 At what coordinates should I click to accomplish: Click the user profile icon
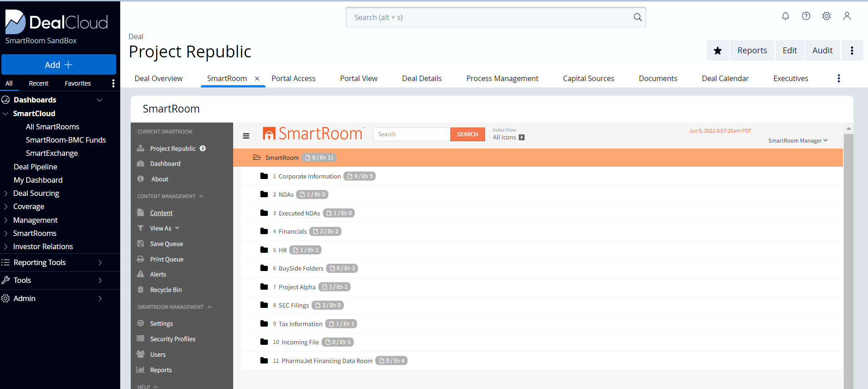pos(847,16)
